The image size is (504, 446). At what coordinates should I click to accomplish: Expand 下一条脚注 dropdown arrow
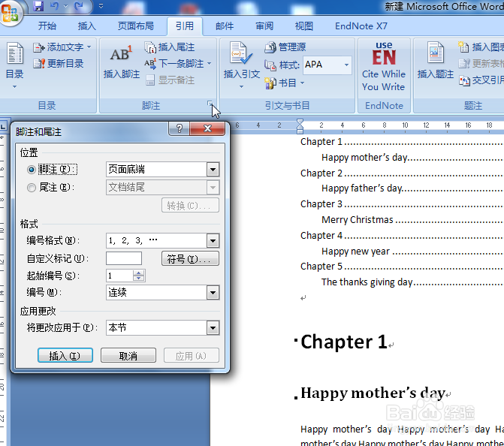click(x=210, y=64)
